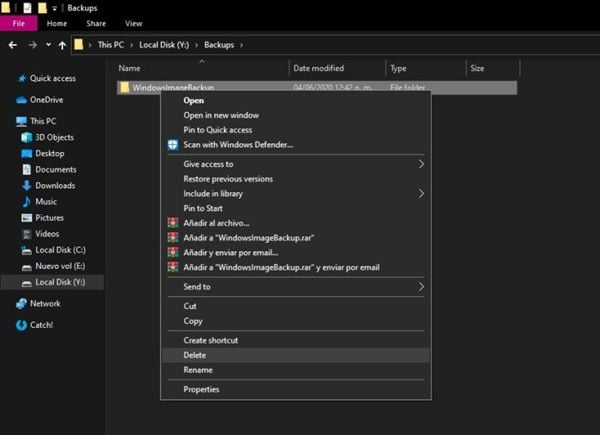Switch to the View ribbon tab

pyautogui.click(x=133, y=23)
